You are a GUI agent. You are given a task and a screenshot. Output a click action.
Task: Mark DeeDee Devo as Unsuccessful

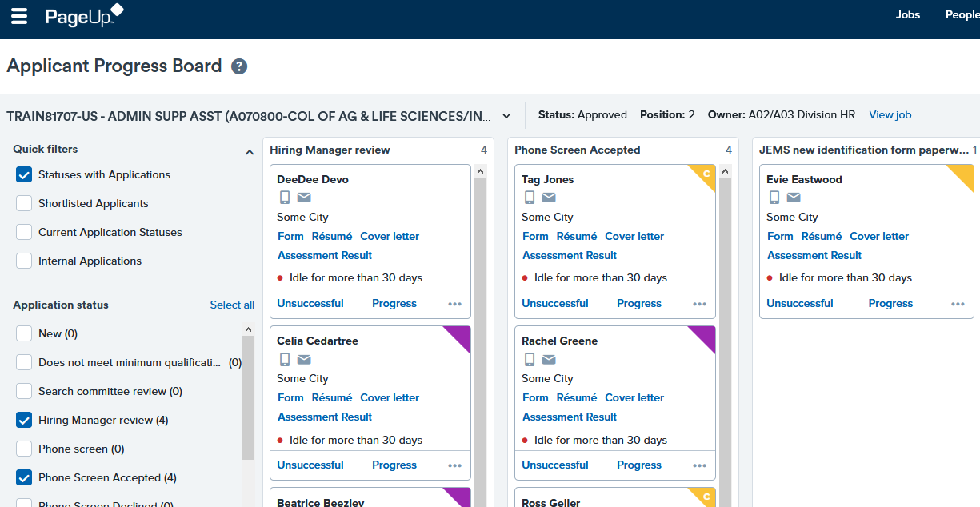(310, 304)
